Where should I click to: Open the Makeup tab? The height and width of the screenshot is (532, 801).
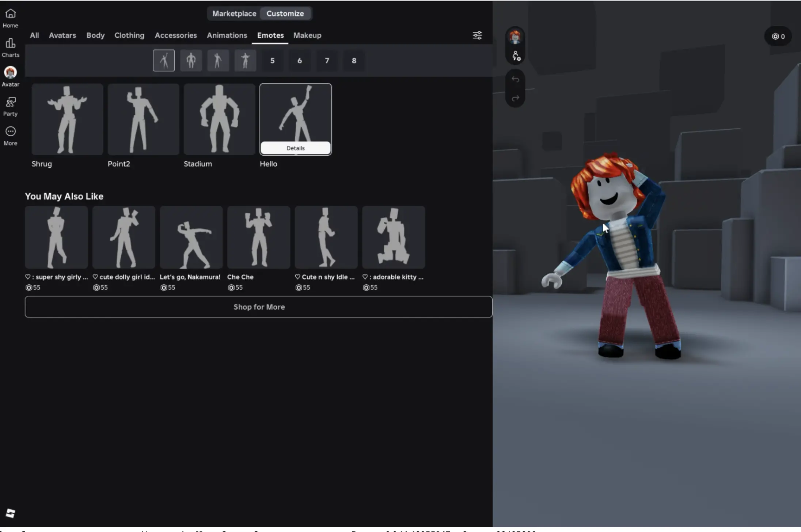pos(307,35)
